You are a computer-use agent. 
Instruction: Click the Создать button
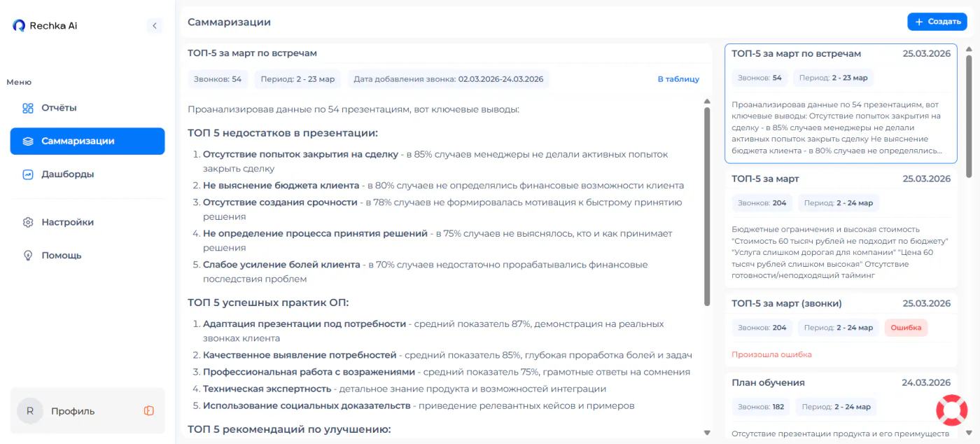937,22
